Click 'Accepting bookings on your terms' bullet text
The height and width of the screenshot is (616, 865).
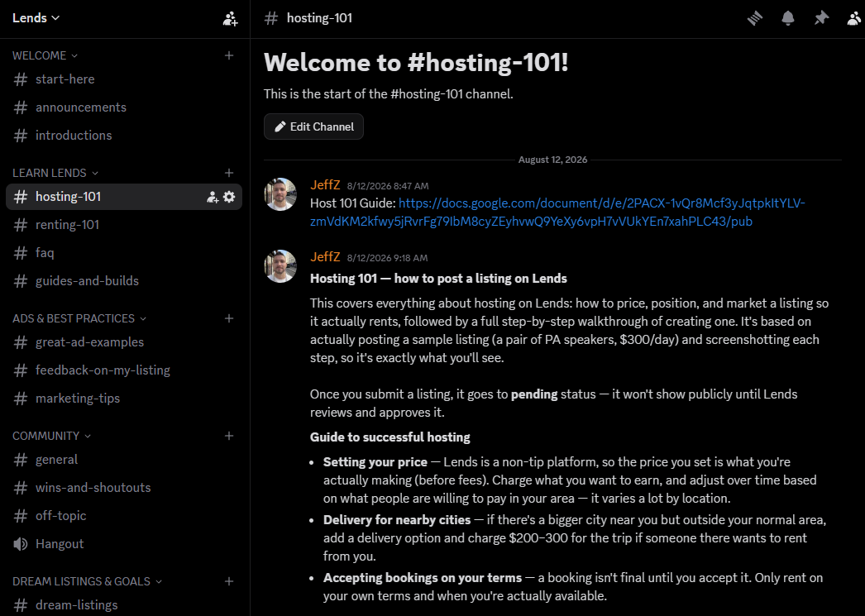point(423,578)
